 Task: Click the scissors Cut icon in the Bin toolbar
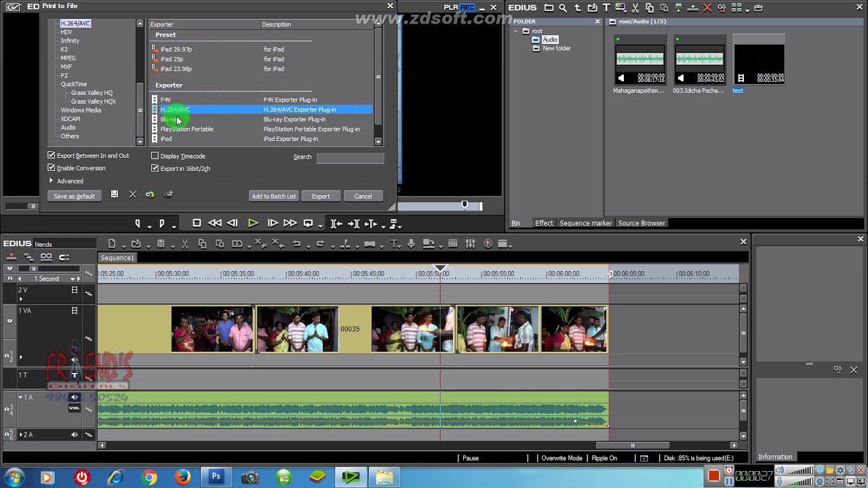pyautogui.click(x=635, y=8)
